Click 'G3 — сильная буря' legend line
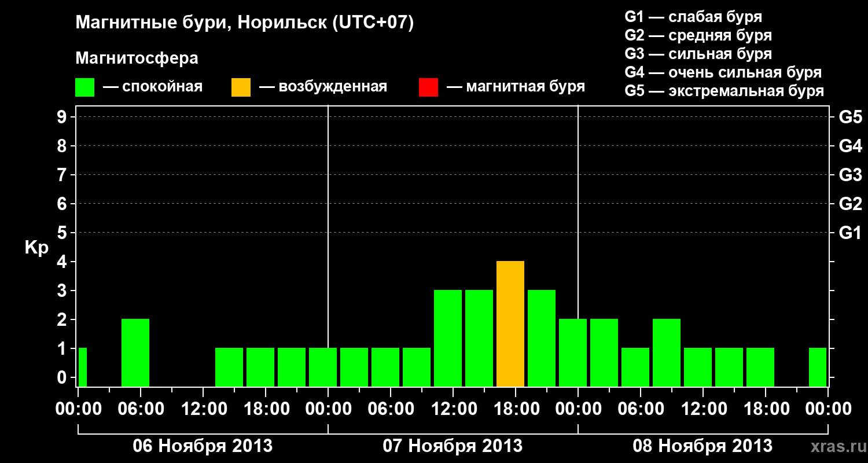The height and width of the screenshot is (463, 868). (698, 54)
